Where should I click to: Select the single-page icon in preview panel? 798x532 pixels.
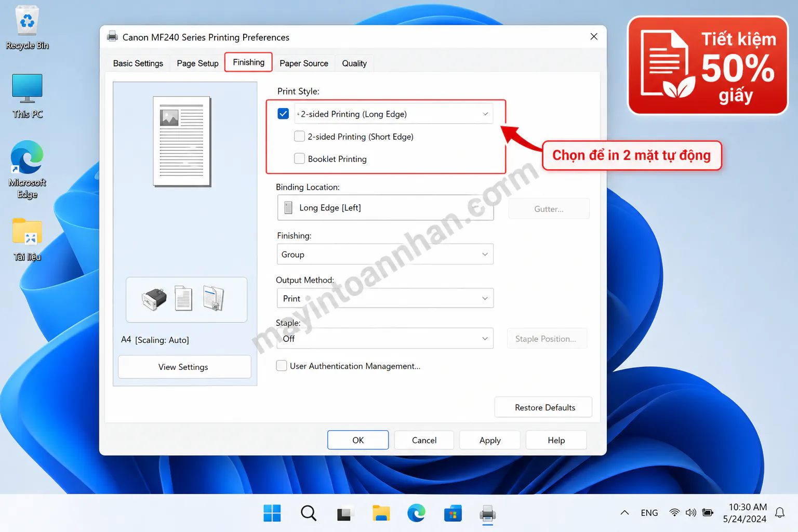tap(183, 299)
